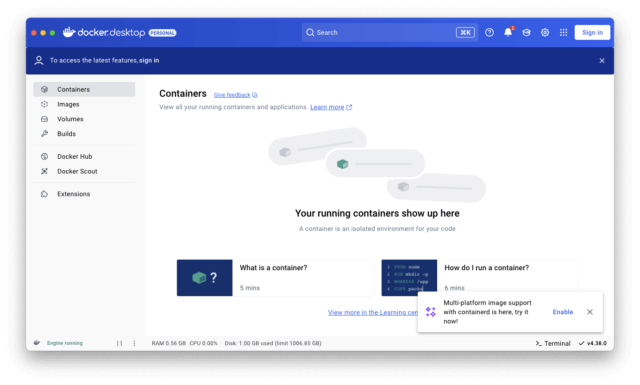Click the Extensions puzzle icon

[x=44, y=194]
